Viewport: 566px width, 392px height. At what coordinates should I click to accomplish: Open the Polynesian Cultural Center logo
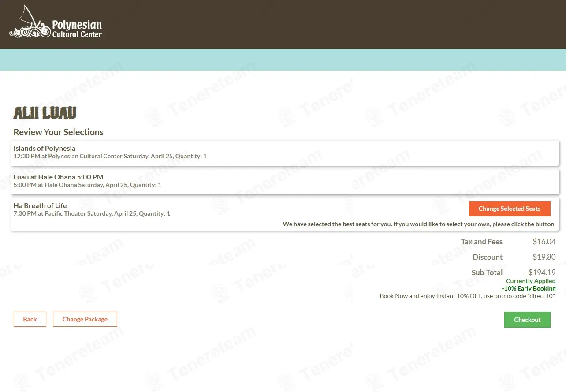point(56,22)
